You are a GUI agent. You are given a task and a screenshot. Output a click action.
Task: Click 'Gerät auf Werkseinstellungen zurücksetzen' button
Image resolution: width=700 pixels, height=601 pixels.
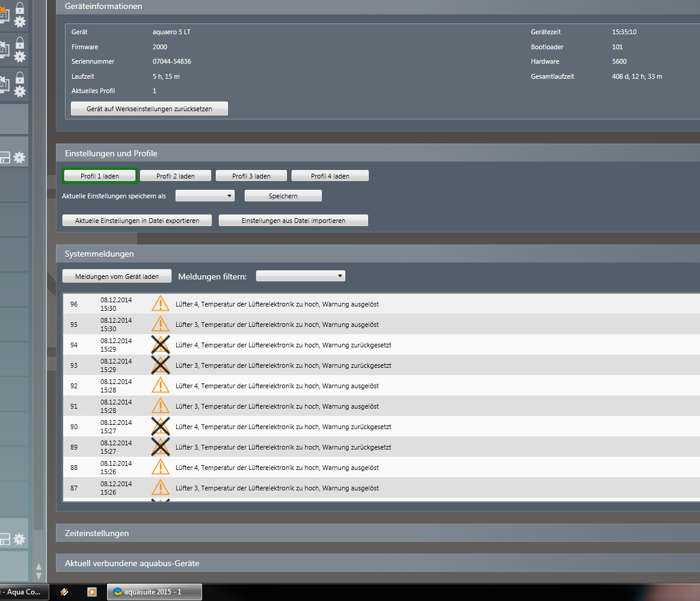coord(149,108)
